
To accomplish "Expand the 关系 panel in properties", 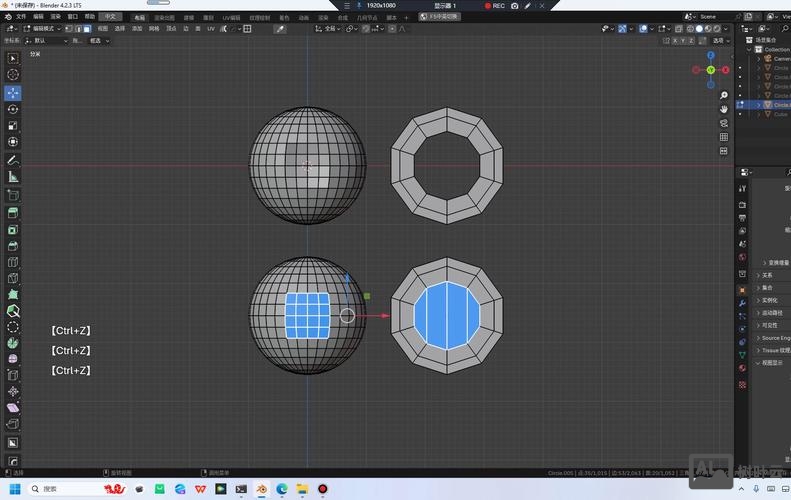I will click(766, 275).
